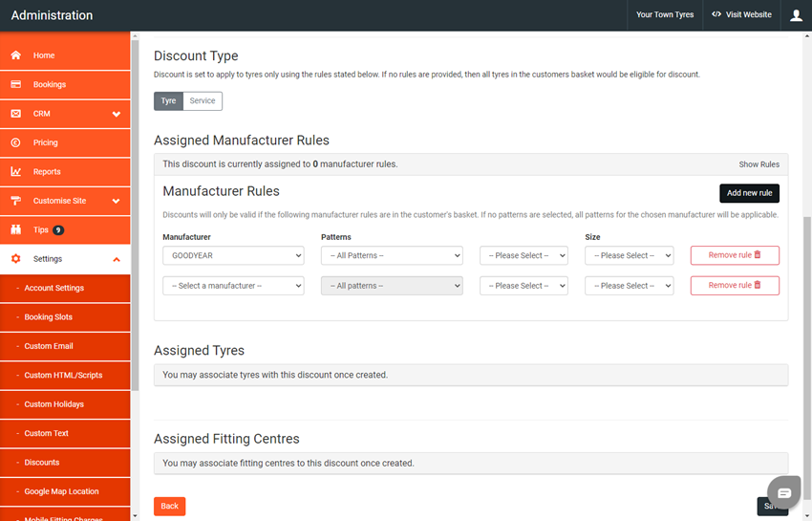The image size is (812, 521).
Task: Click the Visit Website link
Action: (x=741, y=15)
